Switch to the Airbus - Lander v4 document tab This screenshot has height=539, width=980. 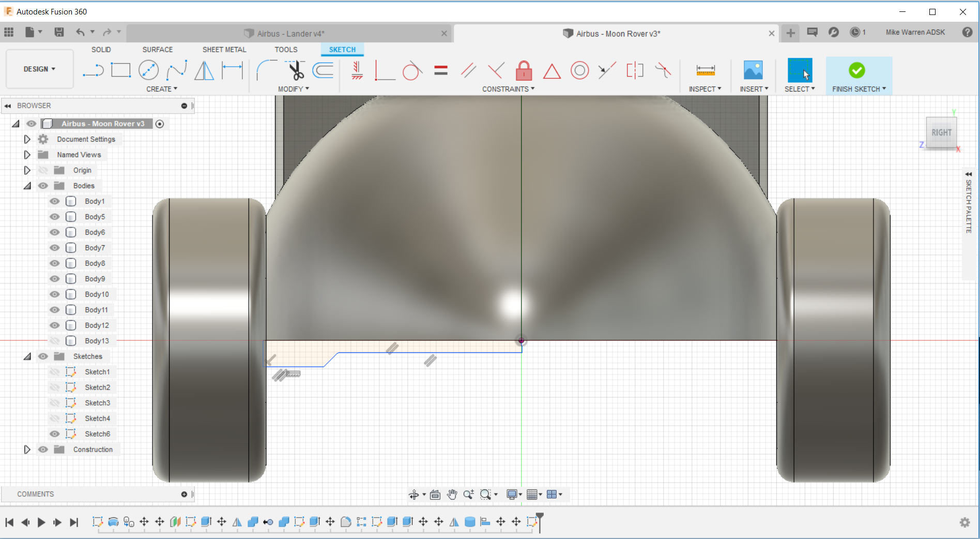[x=288, y=34]
